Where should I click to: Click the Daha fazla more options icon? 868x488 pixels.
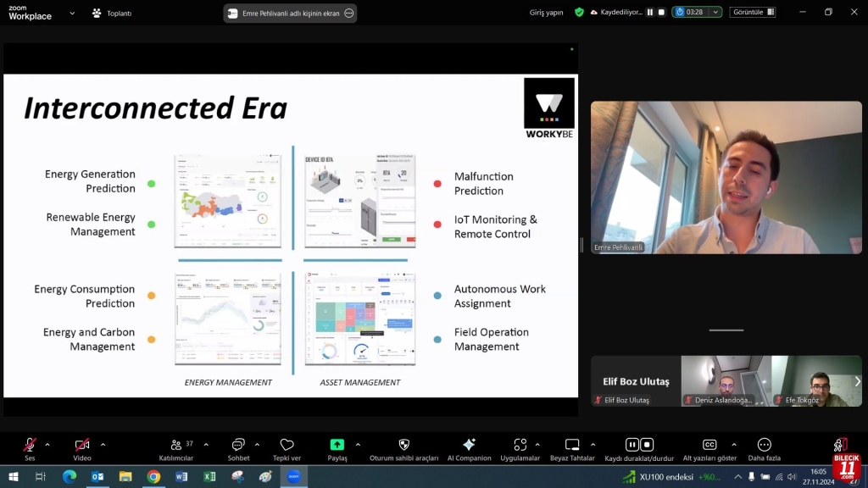pyautogui.click(x=764, y=445)
